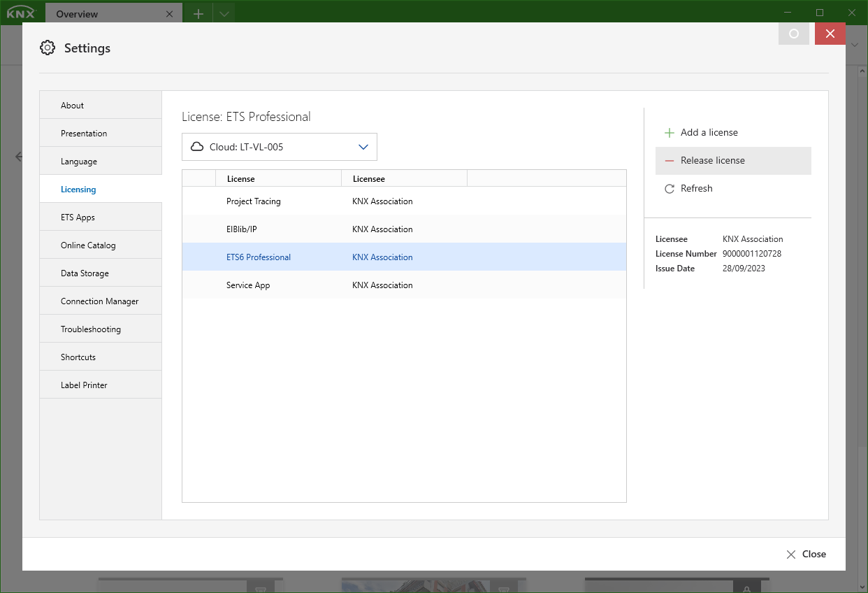Select the Overview tab
Screen dimensions: 868x593
pyautogui.click(x=114, y=13)
